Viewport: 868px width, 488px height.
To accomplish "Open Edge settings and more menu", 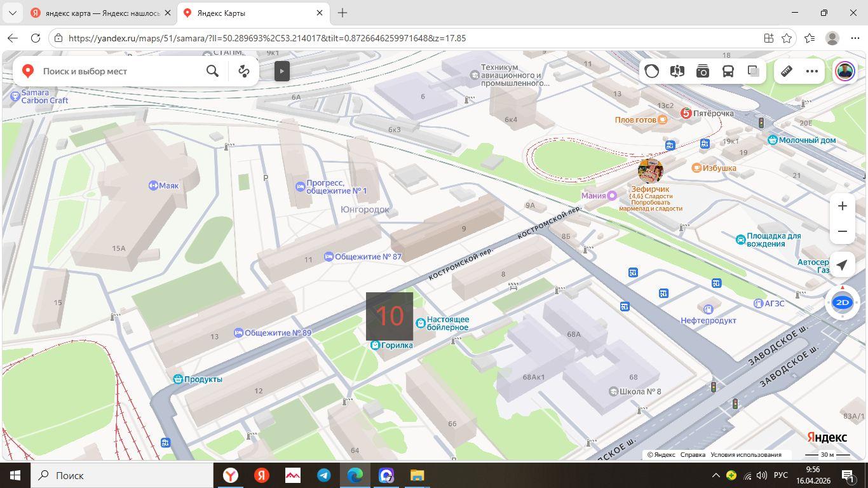I will (x=855, y=38).
